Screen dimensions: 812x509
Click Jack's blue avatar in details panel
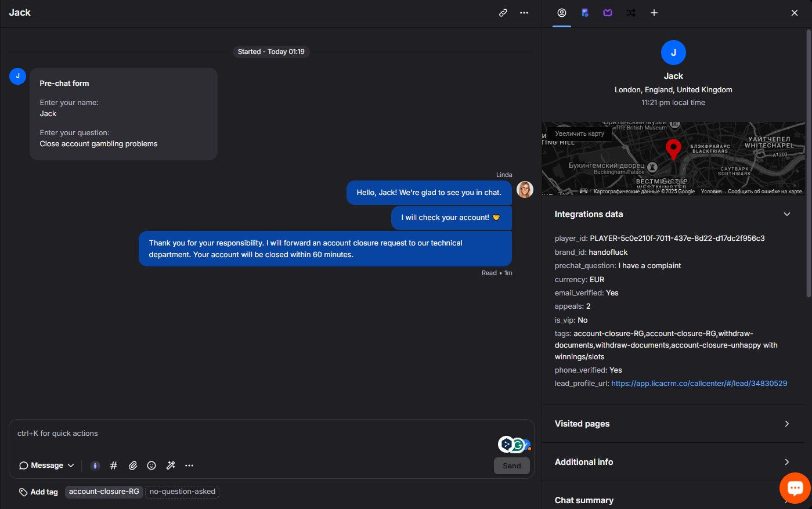pyautogui.click(x=673, y=52)
